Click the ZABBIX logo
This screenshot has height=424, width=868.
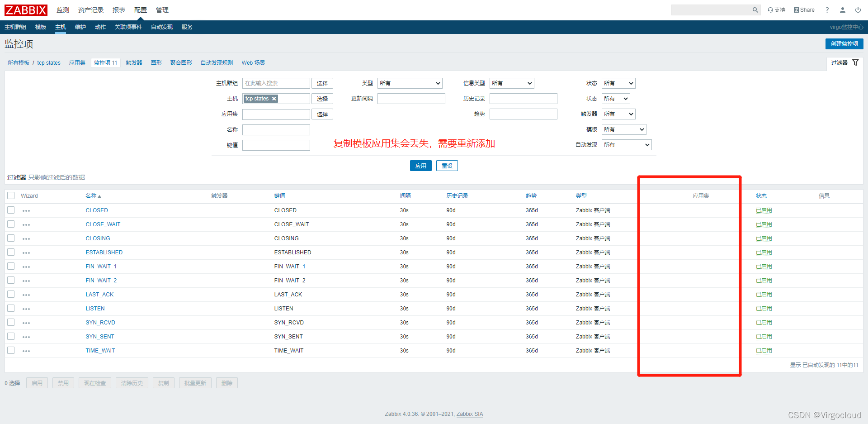point(26,10)
